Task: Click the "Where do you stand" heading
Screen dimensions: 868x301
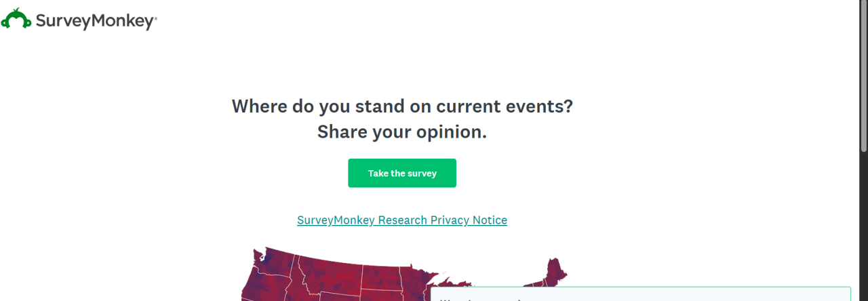Action: tap(402, 106)
